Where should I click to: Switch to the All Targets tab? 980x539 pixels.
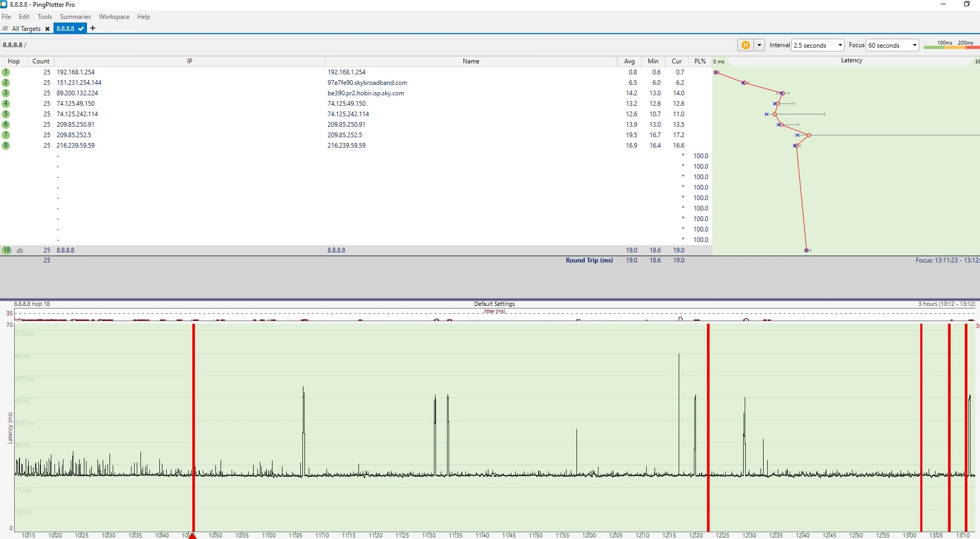pyautogui.click(x=26, y=29)
